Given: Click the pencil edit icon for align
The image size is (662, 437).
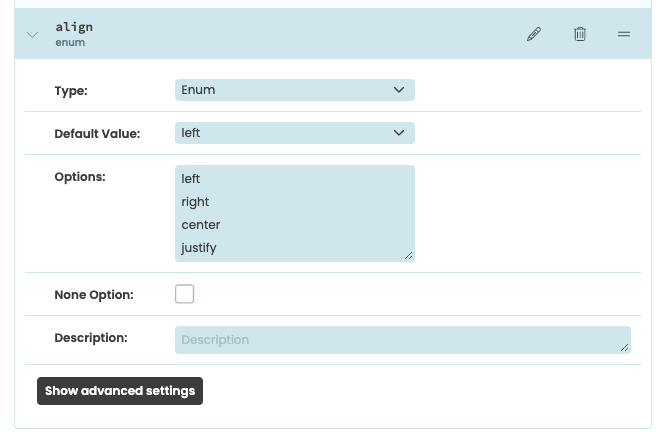Looking at the screenshot, I should 533,34.
